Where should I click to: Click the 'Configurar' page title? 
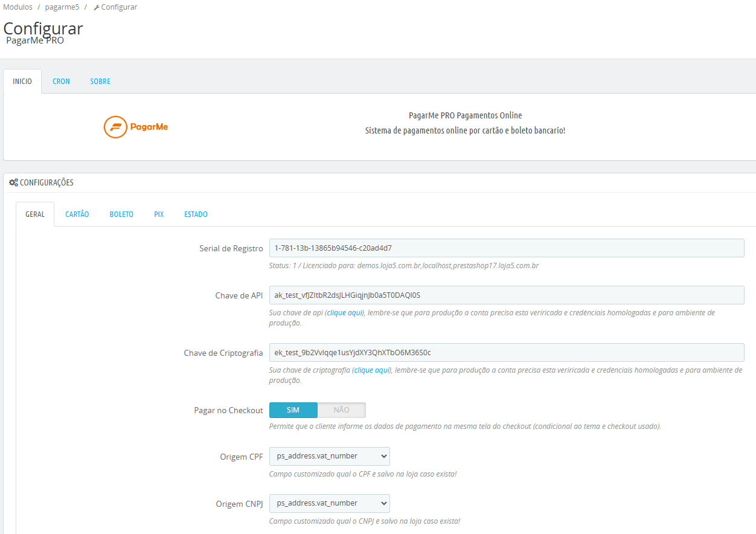(x=43, y=28)
